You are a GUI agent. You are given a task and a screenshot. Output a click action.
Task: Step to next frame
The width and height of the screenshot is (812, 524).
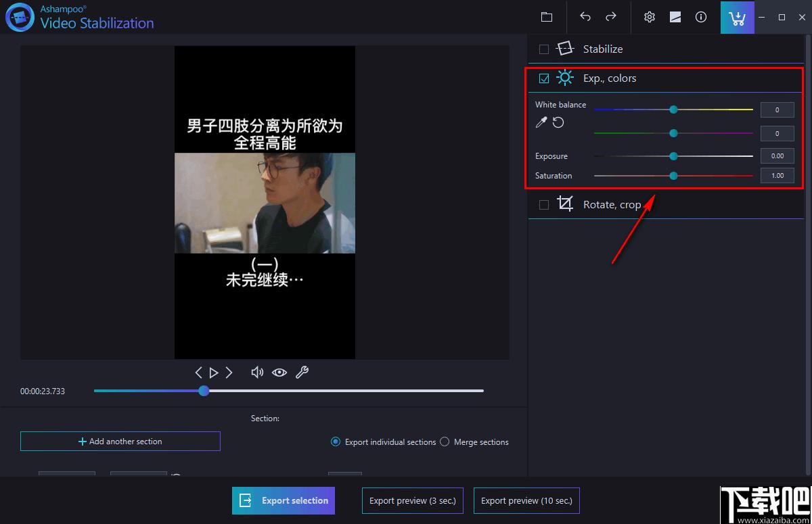click(229, 373)
